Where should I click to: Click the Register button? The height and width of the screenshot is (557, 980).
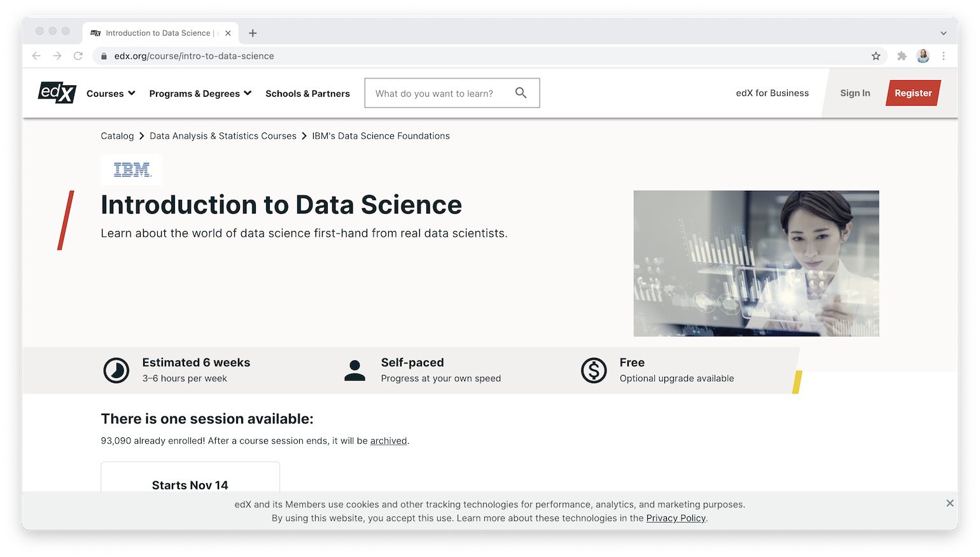(913, 92)
